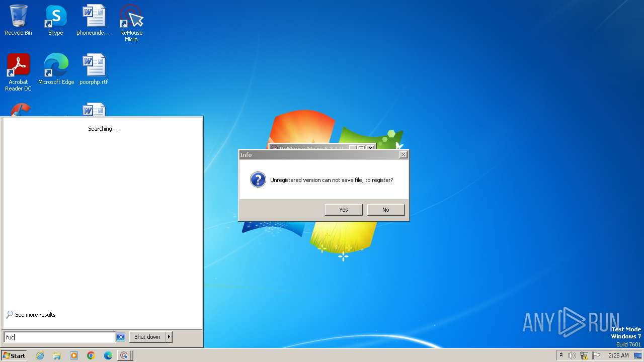Open the Recycle Bin desktop icon

18,21
